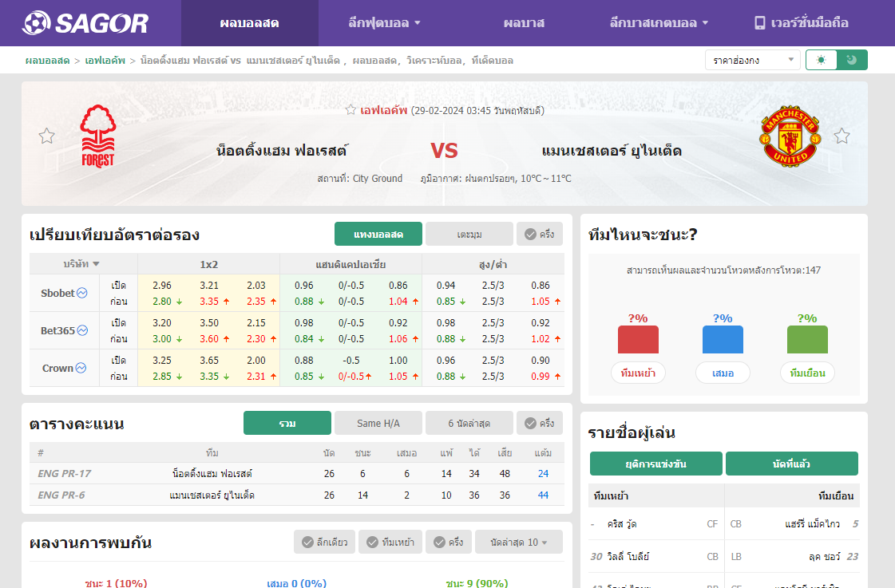This screenshot has height=588, width=895.
Task: Switch to light mode sun icon
Action: pos(822,60)
